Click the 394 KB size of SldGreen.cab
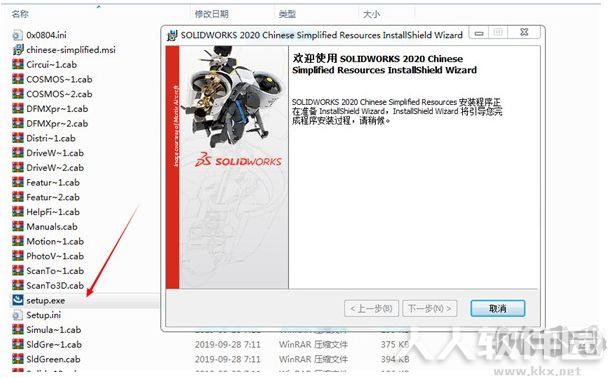The height and width of the screenshot is (378, 608). pyautogui.click(x=395, y=359)
